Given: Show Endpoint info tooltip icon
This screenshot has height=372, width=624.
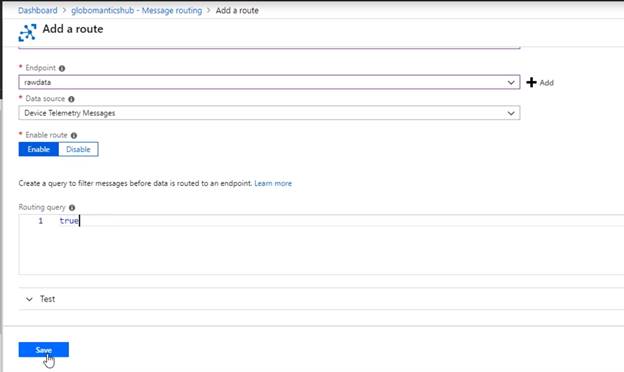Looking at the screenshot, I should click(62, 68).
